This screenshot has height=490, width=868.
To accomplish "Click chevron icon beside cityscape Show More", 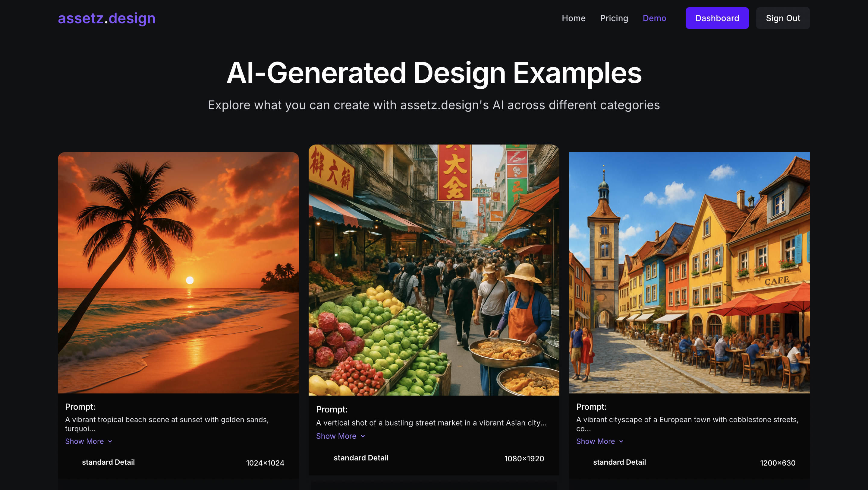I will (621, 441).
